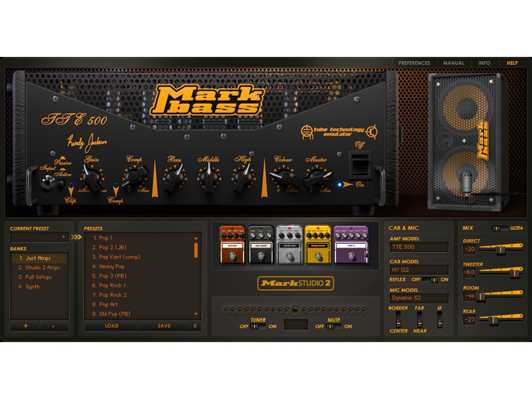Select preset Pop 1
This screenshot has width=532, height=399.
[139, 238]
